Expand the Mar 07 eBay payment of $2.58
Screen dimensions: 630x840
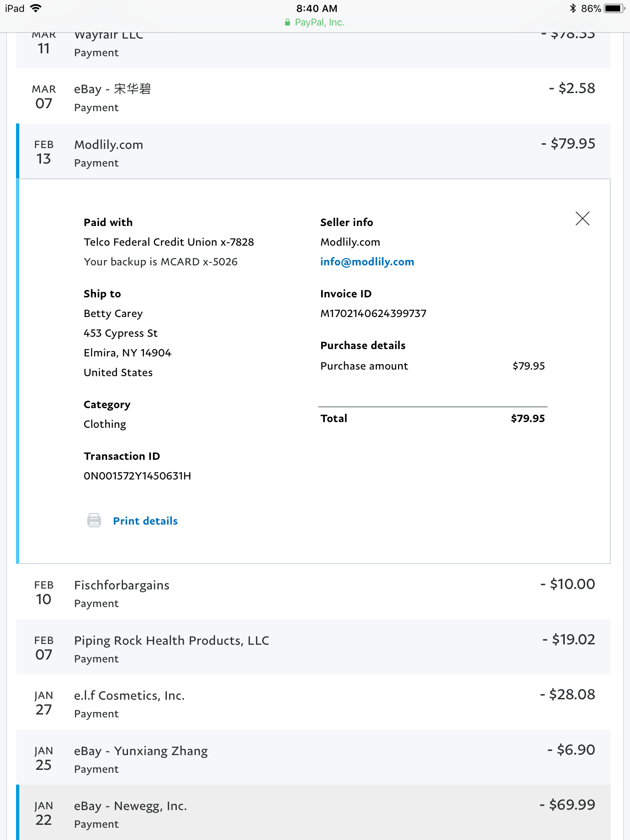pyautogui.click(x=313, y=97)
